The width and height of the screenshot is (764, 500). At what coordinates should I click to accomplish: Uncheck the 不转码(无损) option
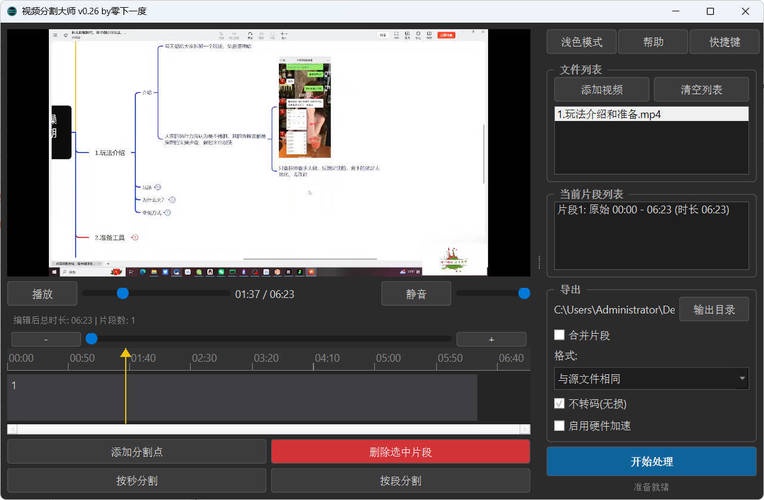tap(560, 404)
